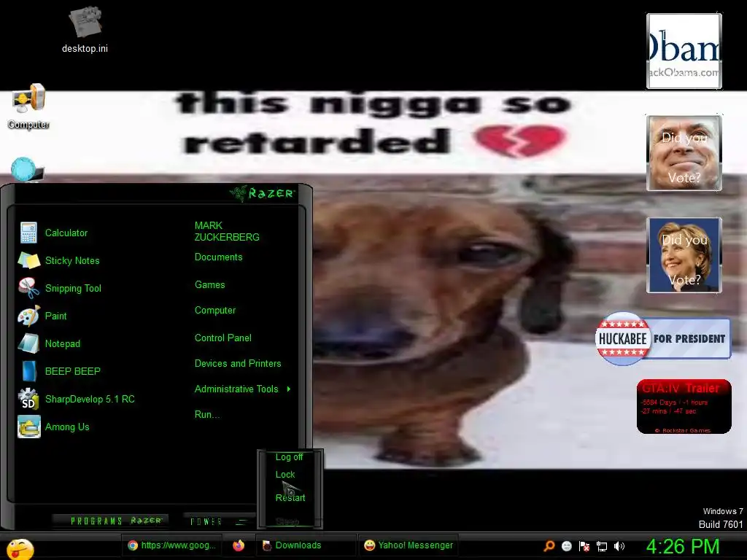
Task: Open the white round tray icon
Action: click(566, 545)
